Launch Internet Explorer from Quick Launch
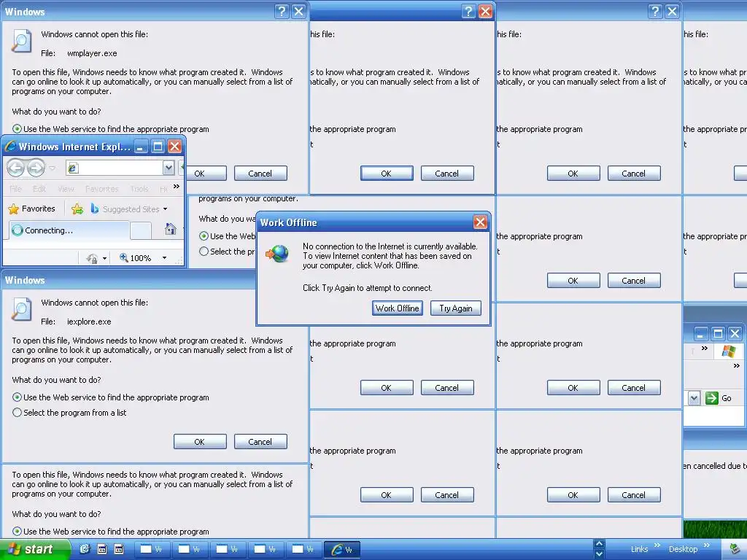The height and width of the screenshot is (560, 747). (x=85, y=549)
